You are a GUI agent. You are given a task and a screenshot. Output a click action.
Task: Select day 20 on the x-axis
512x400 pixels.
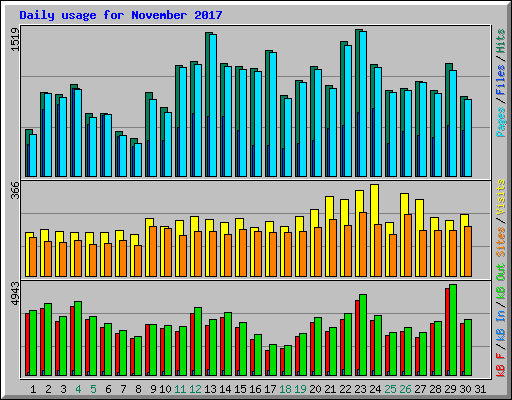[x=315, y=389]
